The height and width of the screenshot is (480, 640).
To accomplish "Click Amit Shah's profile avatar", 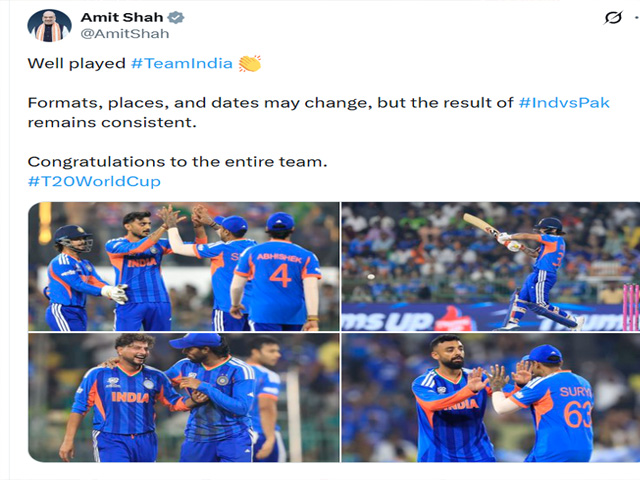I will 51,26.
